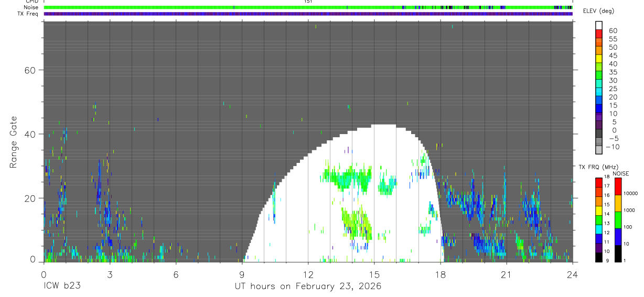Click 'UT hours on February 23, 2026' axis title
The image size is (644, 297).
[308, 287]
